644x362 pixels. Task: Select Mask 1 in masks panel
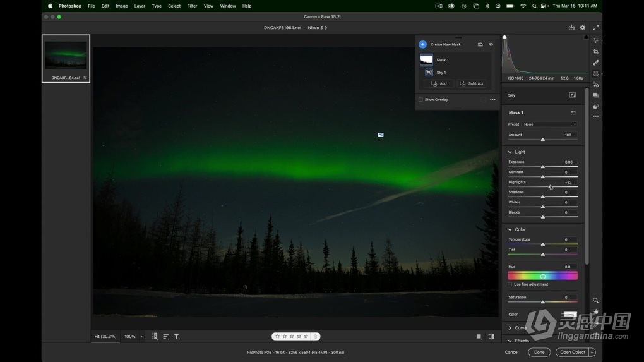point(455,60)
